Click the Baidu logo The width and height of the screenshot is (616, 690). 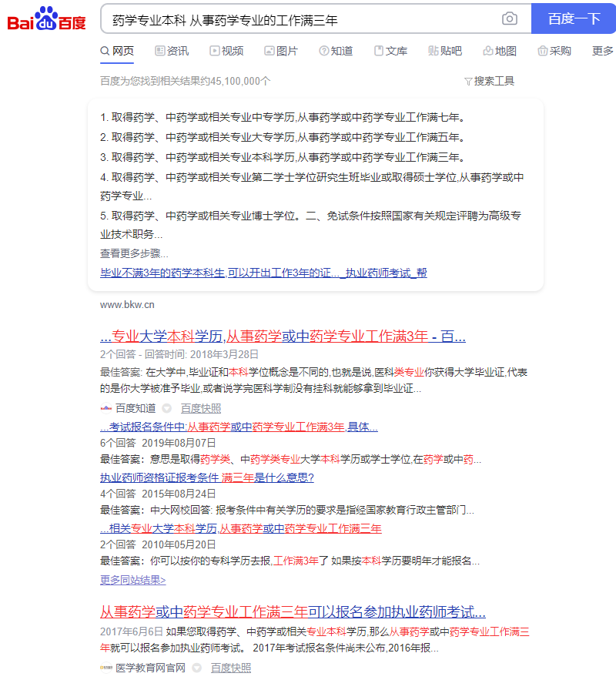(47, 18)
